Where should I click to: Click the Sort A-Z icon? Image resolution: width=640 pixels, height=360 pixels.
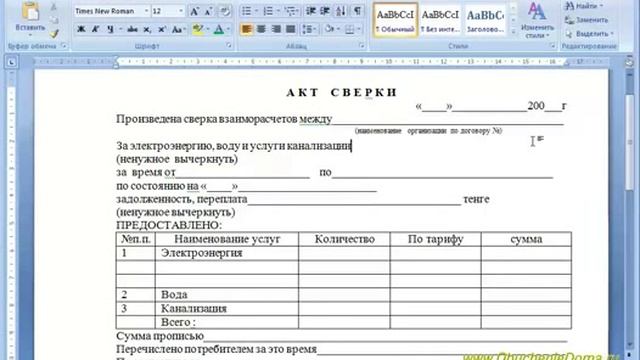pyautogui.click(x=340, y=11)
